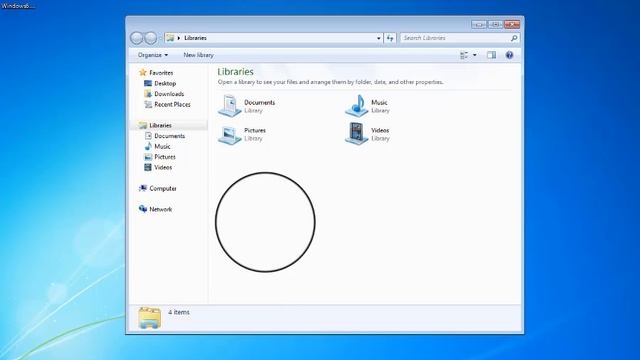
Task: Click the Change your view icon
Action: [x=464, y=55]
